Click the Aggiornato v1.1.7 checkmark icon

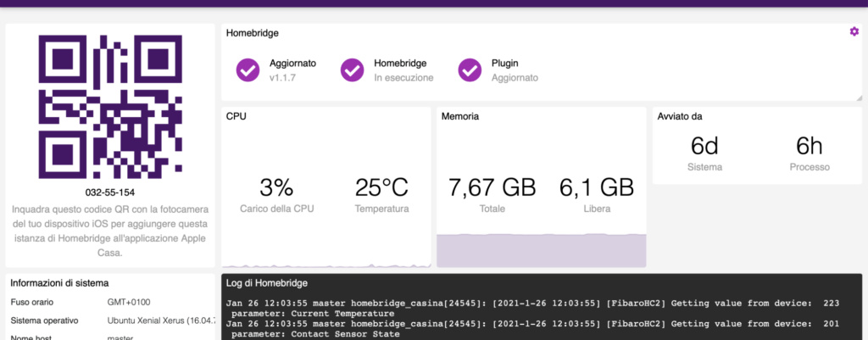[x=248, y=70]
